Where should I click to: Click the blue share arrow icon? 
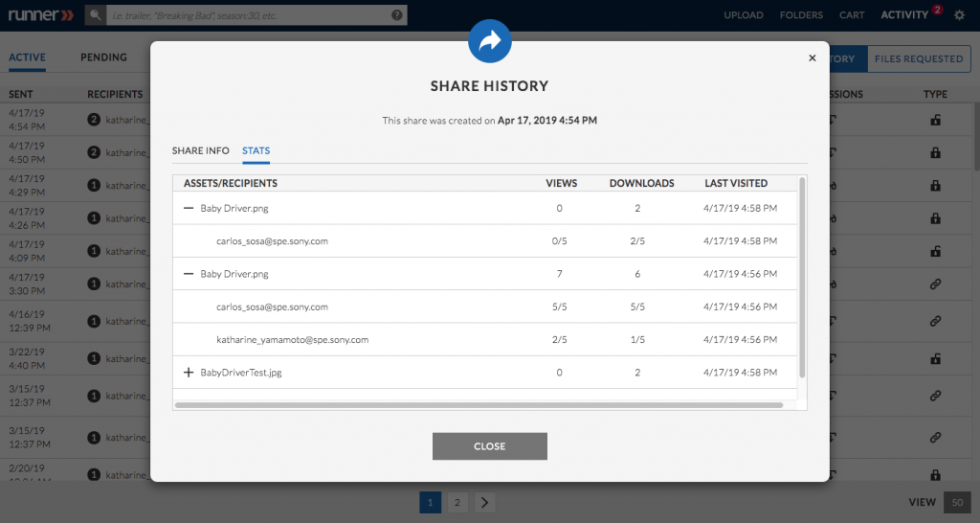click(489, 41)
